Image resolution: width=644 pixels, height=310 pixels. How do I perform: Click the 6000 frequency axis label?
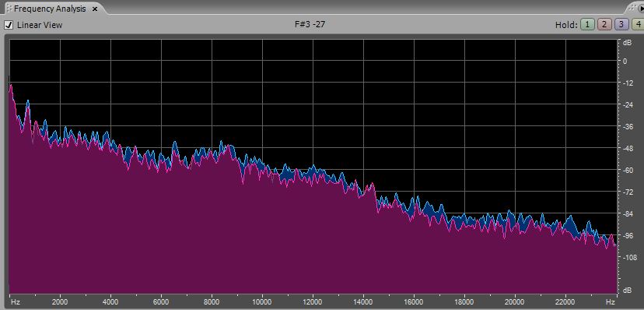click(x=162, y=302)
